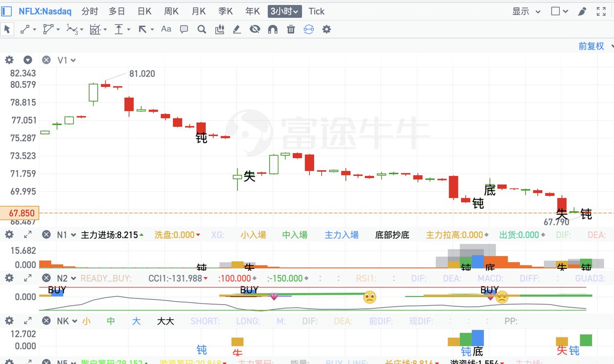Switch to 分时 intraday view
This screenshot has height=364, width=614.
[90, 11]
